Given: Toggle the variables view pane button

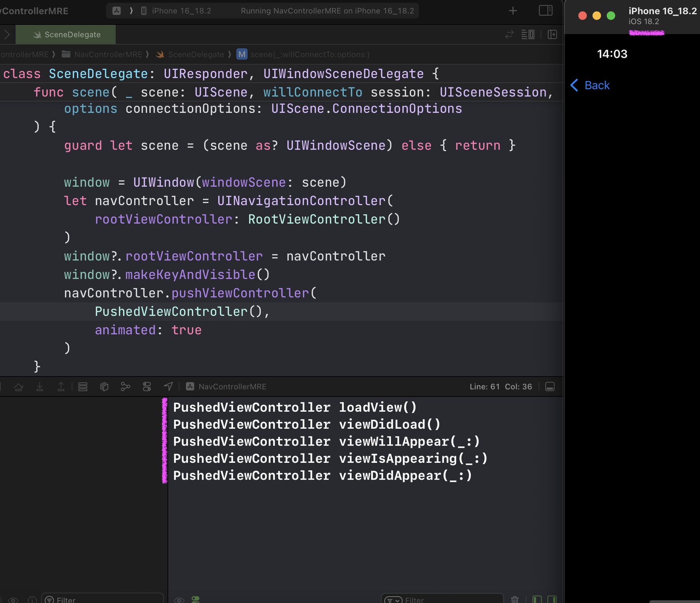Looking at the screenshot, I should pyautogui.click(x=537, y=599).
